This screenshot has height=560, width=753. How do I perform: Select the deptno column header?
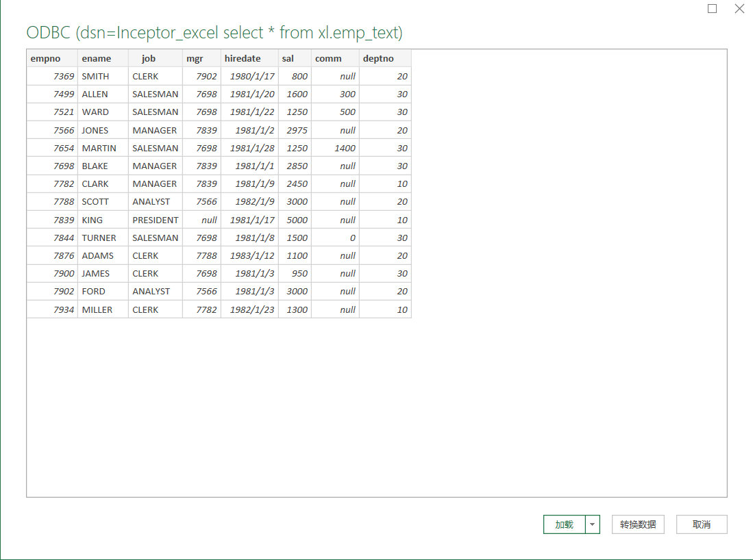pos(385,58)
